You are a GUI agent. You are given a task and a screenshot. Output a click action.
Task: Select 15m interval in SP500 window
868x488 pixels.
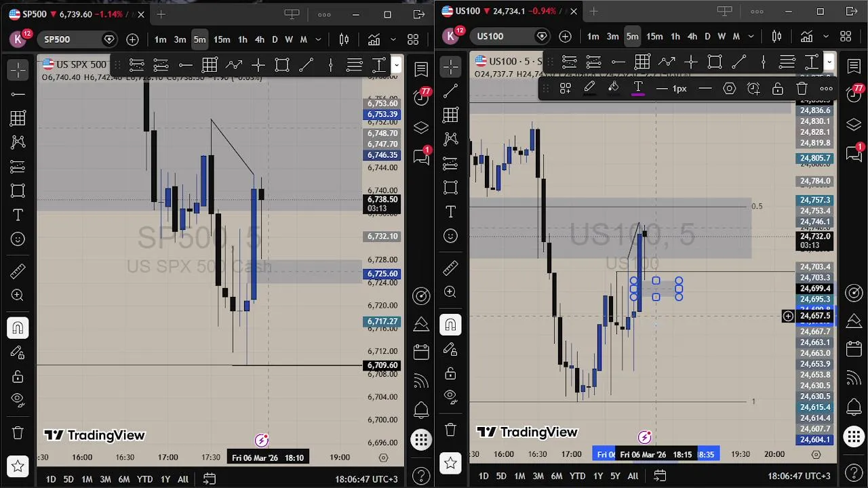222,40
